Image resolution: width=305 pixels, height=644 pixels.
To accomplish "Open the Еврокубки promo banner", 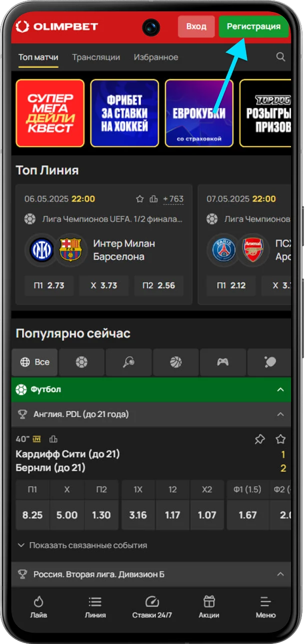I will (x=199, y=113).
